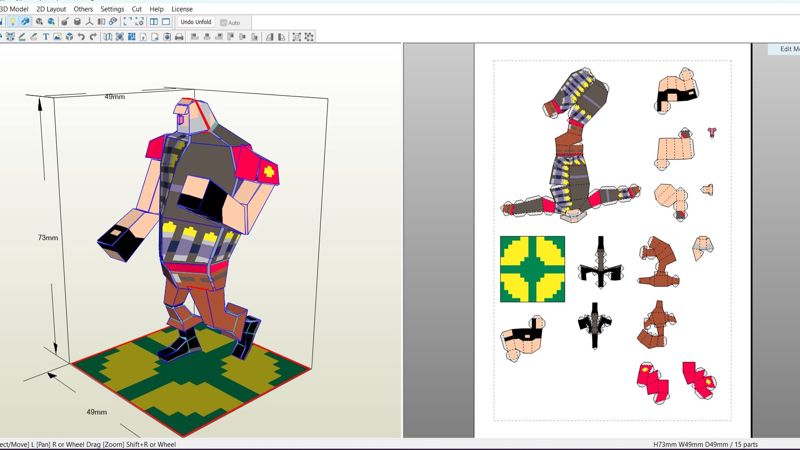Screen dimensions: 800x450
Task: Click the fourth gray align icon
Action: coord(231,37)
